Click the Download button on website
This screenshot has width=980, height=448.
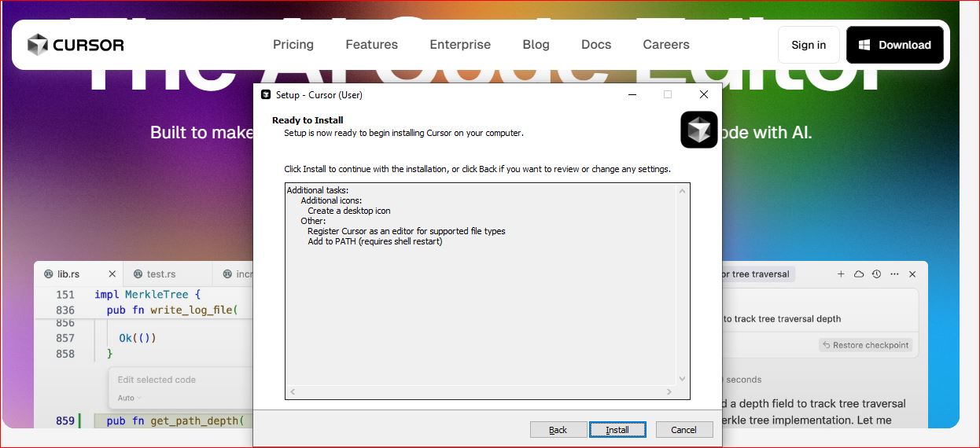895,45
